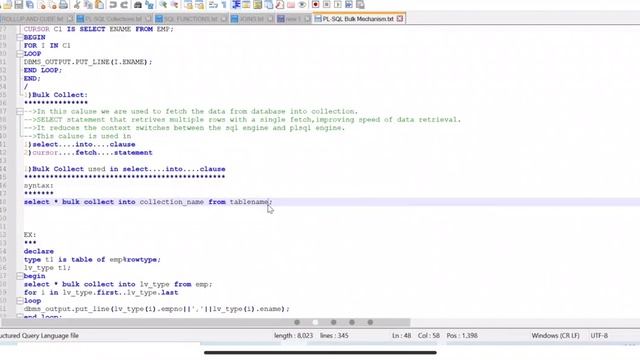Click the horizontal scrollbar thumb
This screenshot has height=360, width=640.
click(x=205, y=322)
